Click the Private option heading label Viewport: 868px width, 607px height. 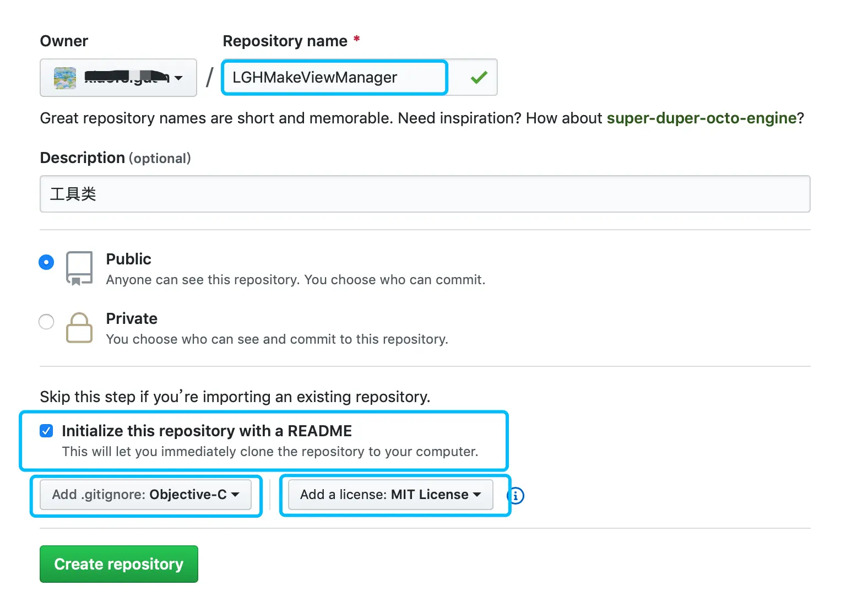(x=132, y=318)
